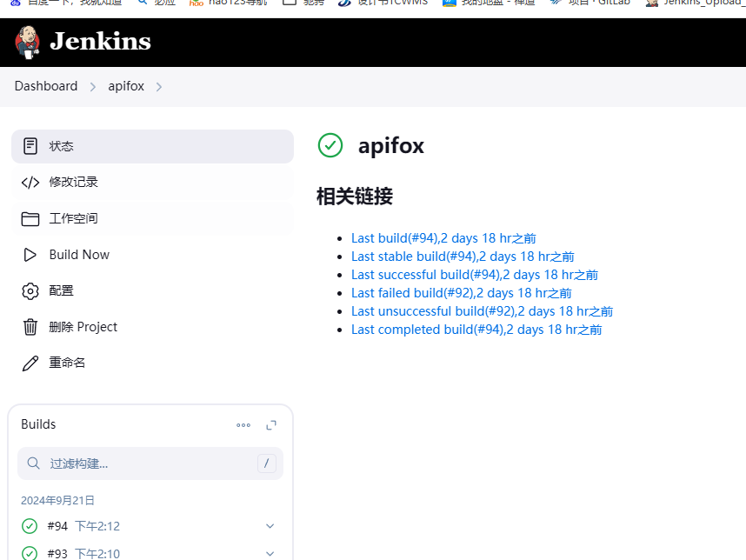The image size is (746, 560).
Task: Open build #94 time 下午2:12
Action: (97, 526)
